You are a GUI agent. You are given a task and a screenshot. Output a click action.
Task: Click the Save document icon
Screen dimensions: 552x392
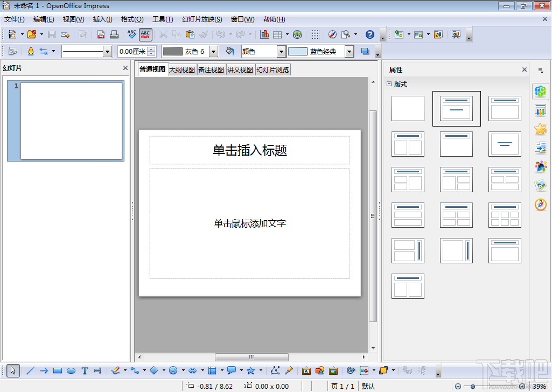click(52, 34)
